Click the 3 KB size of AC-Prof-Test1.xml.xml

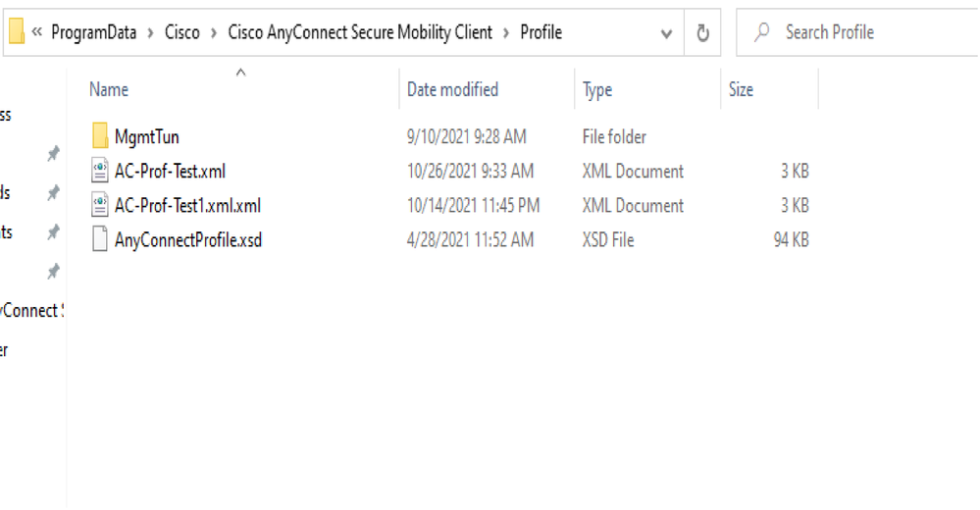coord(795,205)
